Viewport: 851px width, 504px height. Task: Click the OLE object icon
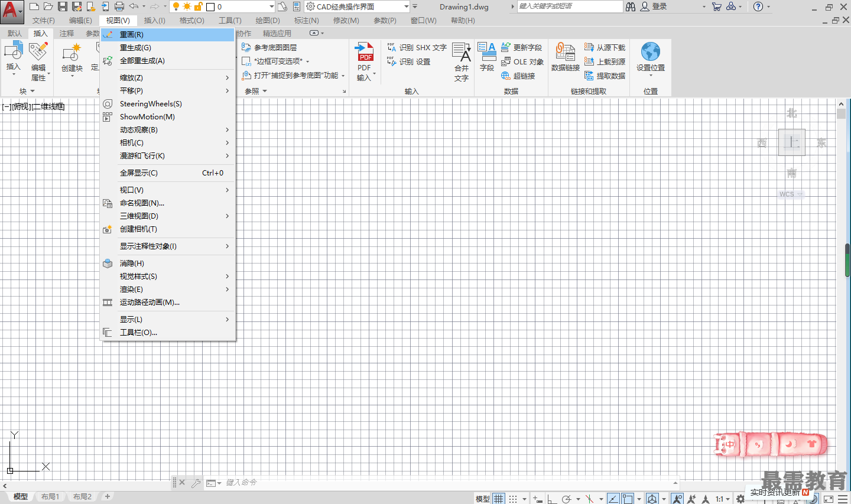(506, 61)
